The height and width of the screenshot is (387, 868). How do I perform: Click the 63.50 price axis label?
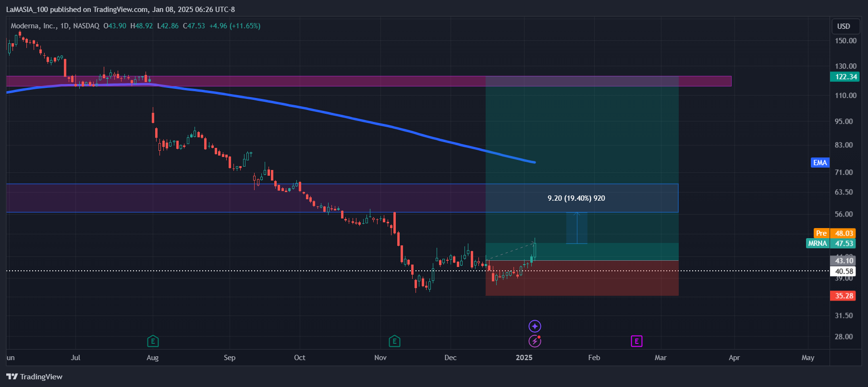tap(844, 192)
